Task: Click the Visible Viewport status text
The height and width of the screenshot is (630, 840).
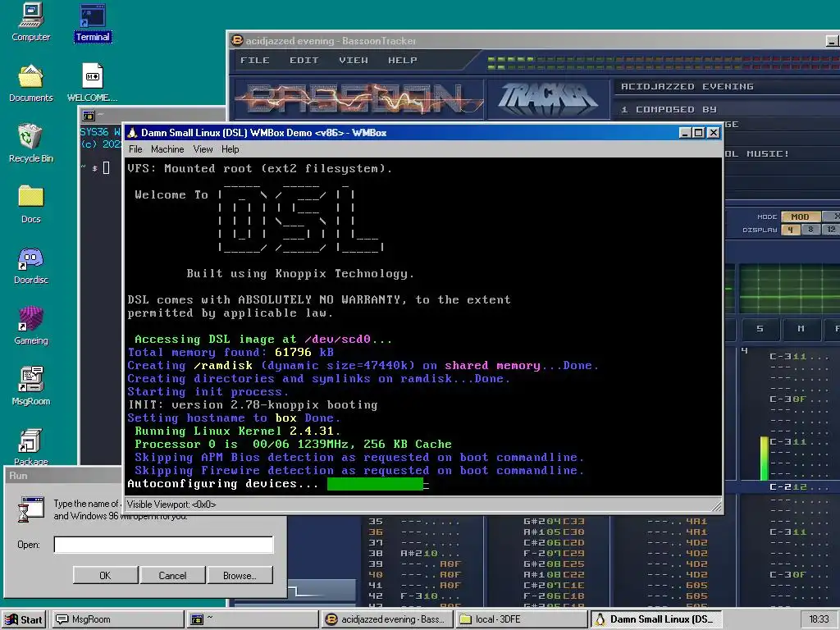Action: [x=171, y=504]
